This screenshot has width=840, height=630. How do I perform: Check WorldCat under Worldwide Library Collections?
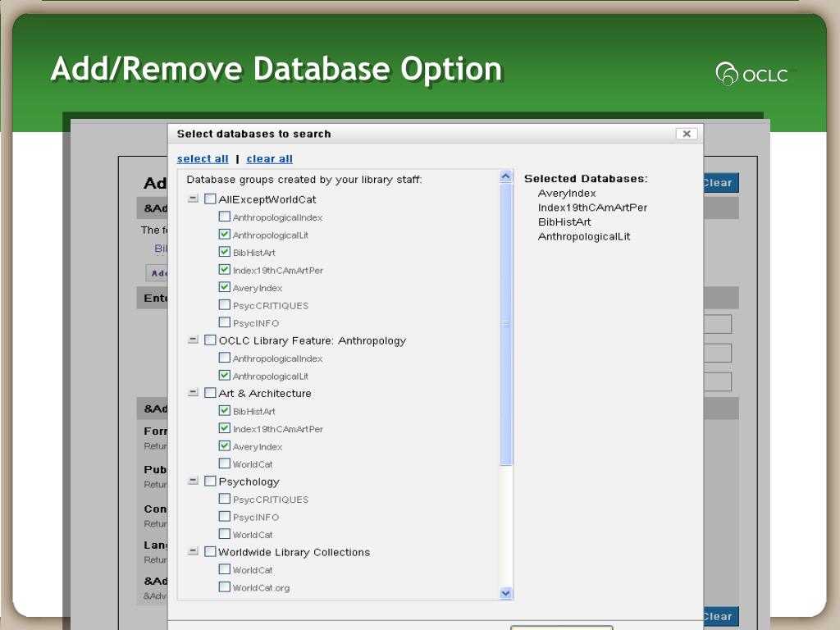[x=225, y=569]
